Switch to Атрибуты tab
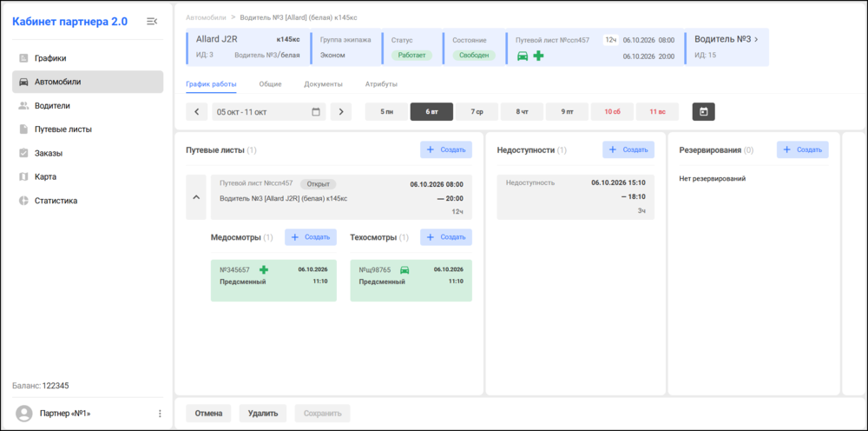The width and height of the screenshot is (868, 431). (x=381, y=84)
